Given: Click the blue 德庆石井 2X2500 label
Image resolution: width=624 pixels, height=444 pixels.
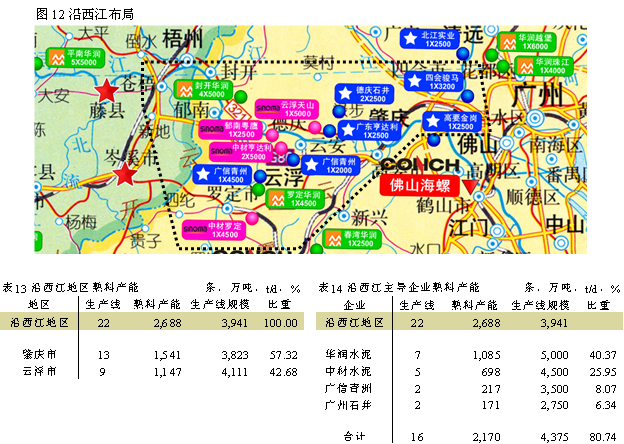Looking at the screenshot, I should [365, 94].
